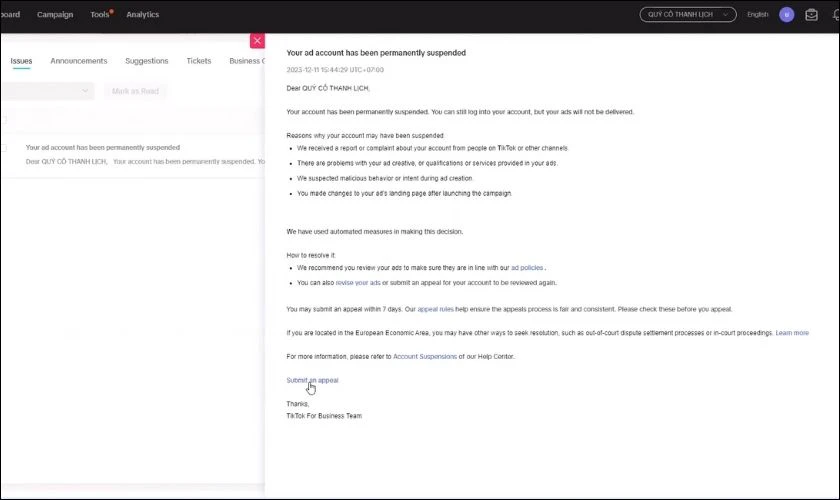Open the Campaign menu
Screen dimensions: 840x500
coord(55,14)
